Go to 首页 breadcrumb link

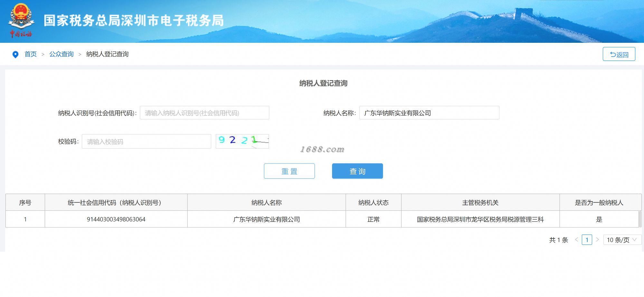(x=31, y=54)
